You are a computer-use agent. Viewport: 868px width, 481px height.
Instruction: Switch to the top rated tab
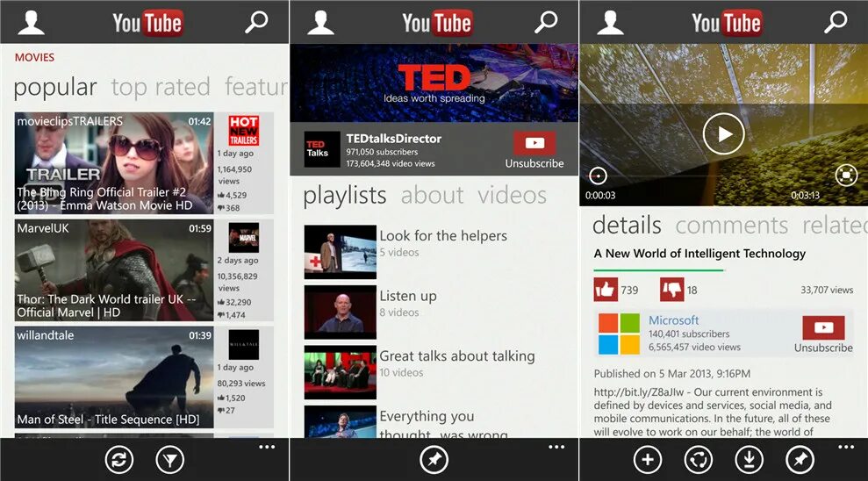161,88
